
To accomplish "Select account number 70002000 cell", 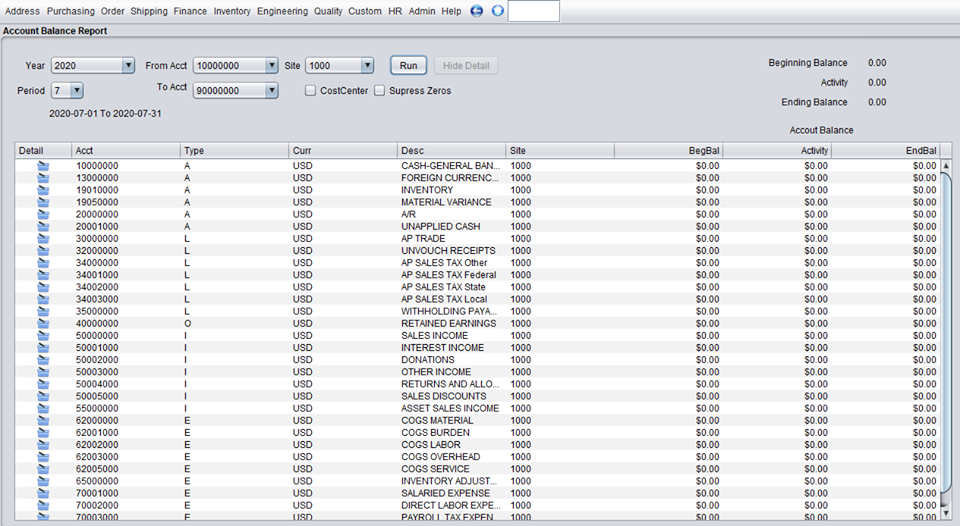I will tap(126, 506).
